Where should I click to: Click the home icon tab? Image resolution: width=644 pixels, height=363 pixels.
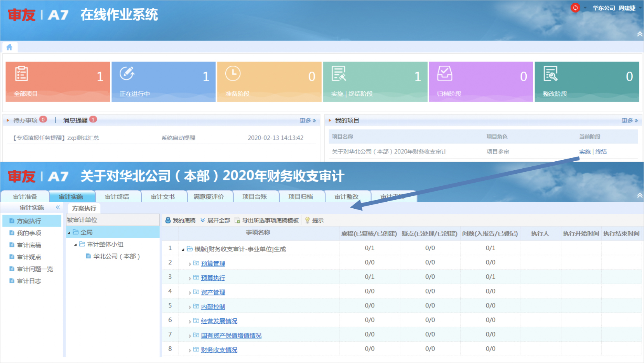(x=9, y=47)
